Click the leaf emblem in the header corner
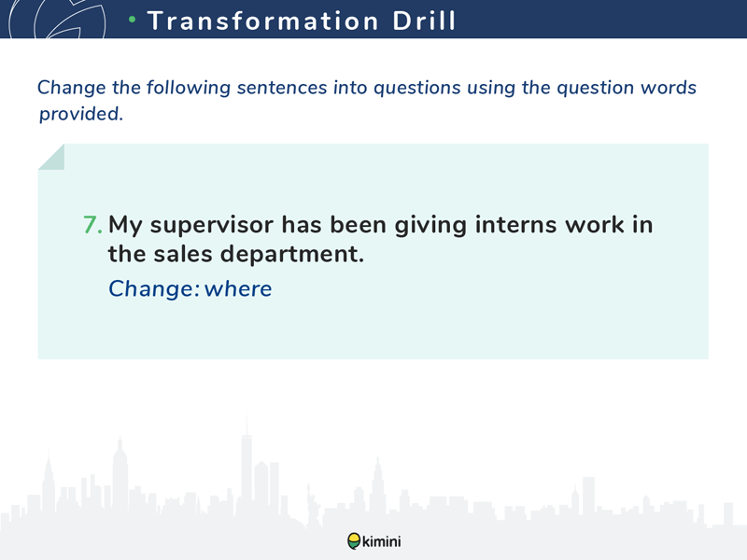This screenshot has height=560, width=747. click(57, 19)
